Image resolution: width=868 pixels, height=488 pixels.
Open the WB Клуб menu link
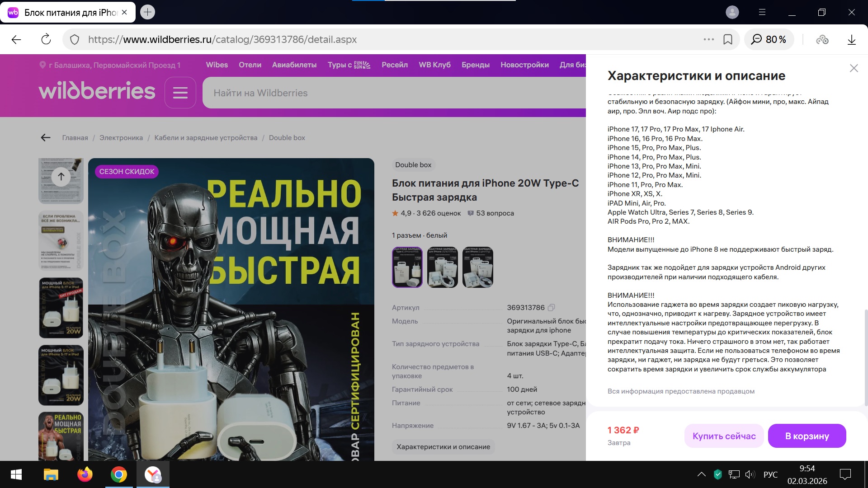434,65
